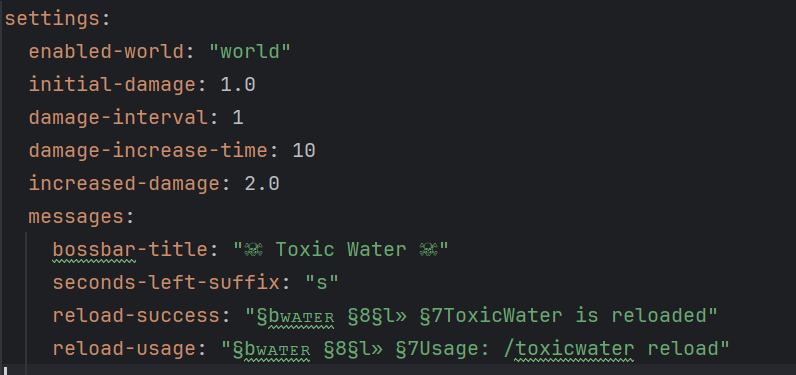Click the underlined toxicwater word in reload-usage
796x375 pixels.
click(x=574, y=349)
